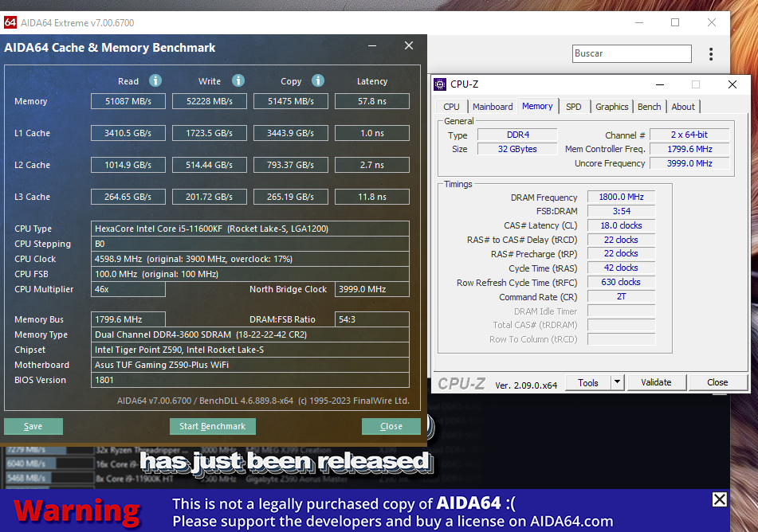This screenshot has height=532, width=758.
Task: Click the Buscar search field
Action: coord(632,53)
